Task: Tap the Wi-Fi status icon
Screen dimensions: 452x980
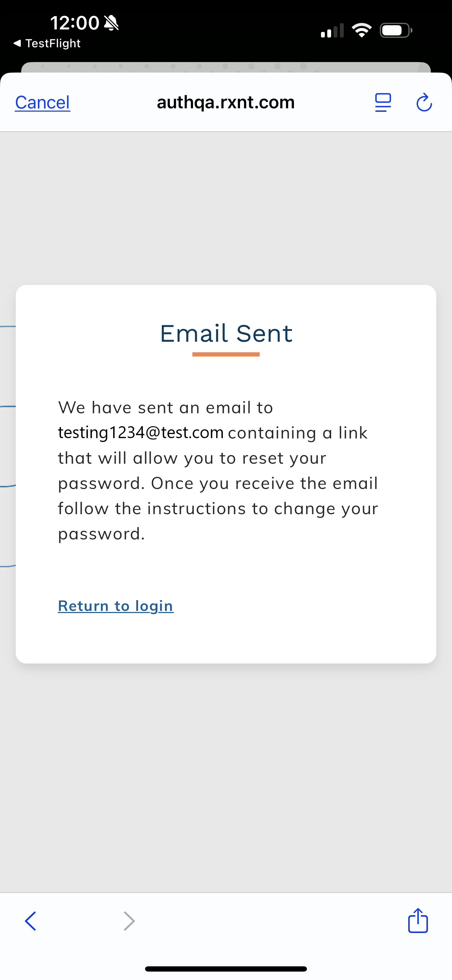Action: click(x=362, y=30)
